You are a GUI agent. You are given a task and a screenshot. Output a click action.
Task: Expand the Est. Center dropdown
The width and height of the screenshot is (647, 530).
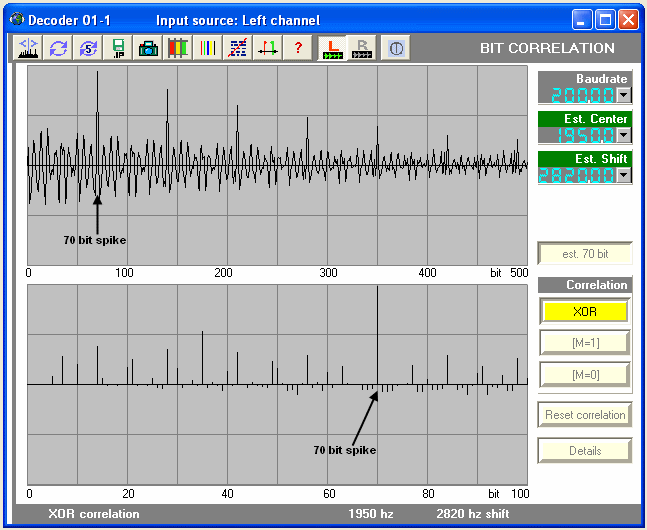624,135
